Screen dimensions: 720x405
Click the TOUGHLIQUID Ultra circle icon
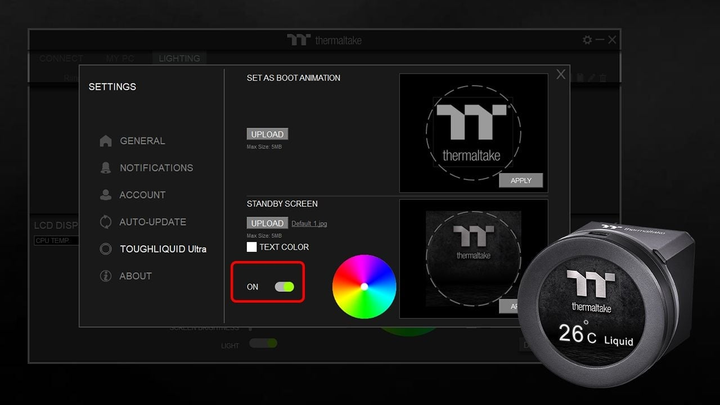pyautogui.click(x=106, y=249)
